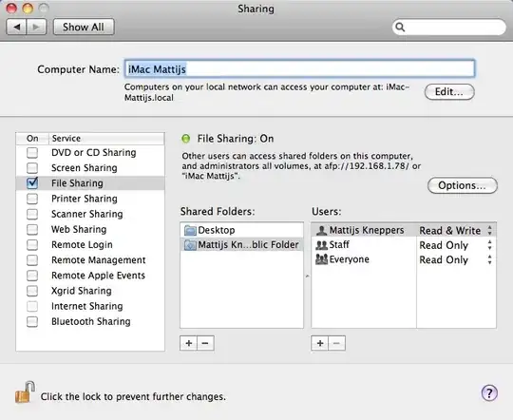Enable Web Sharing checkbox
This screenshot has height=420, width=513.
point(32,229)
